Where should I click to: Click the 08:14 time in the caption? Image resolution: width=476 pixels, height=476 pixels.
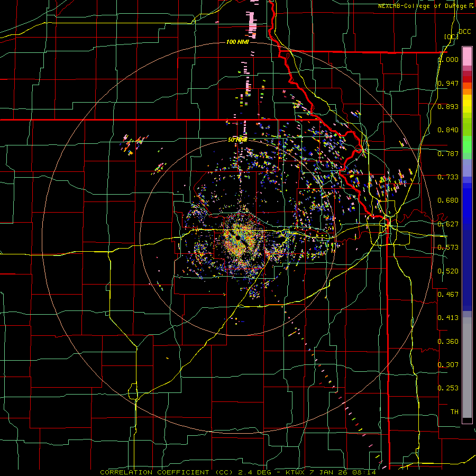(364, 472)
